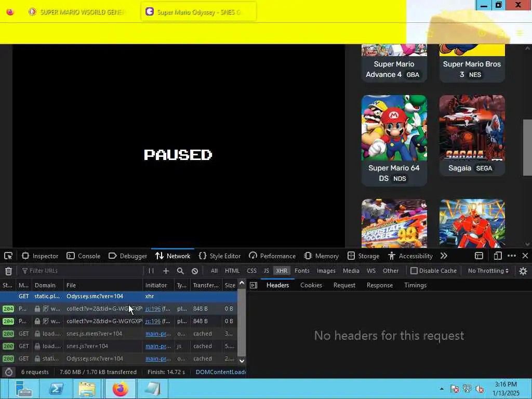Viewport: 532px width, 399px height.
Task: Open network search magnifier
Action: point(180,271)
